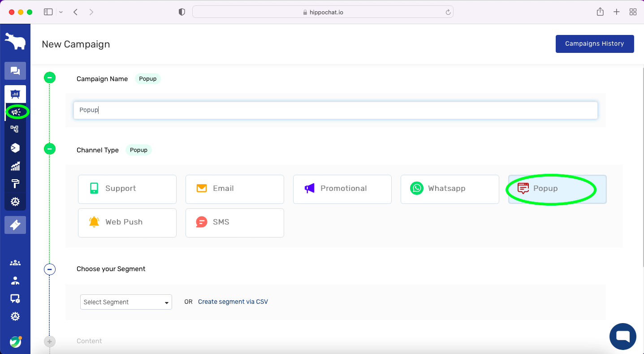Screen dimensions: 644x354
Task: Click Create segment via CSV link
Action: [233, 302]
